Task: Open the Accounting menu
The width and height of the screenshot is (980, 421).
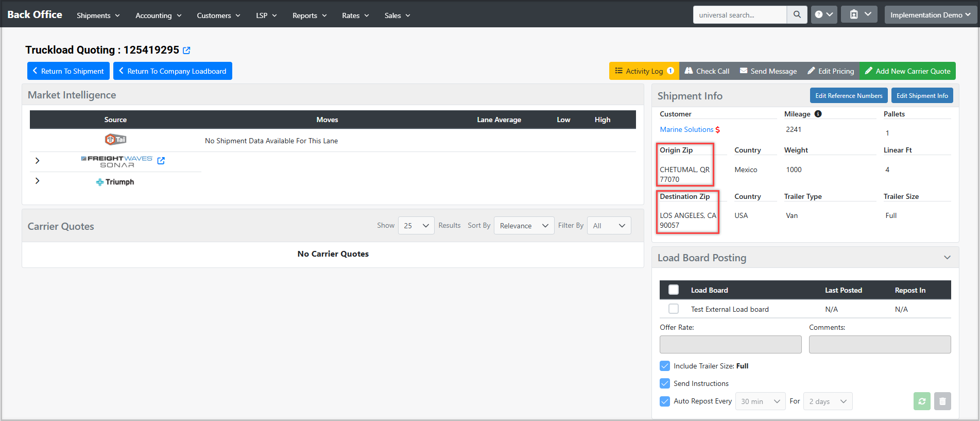Action: click(x=158, y=15)
